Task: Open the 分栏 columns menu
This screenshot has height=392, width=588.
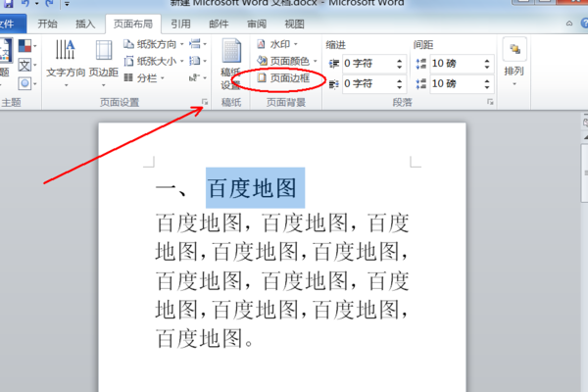Action: 144,77
